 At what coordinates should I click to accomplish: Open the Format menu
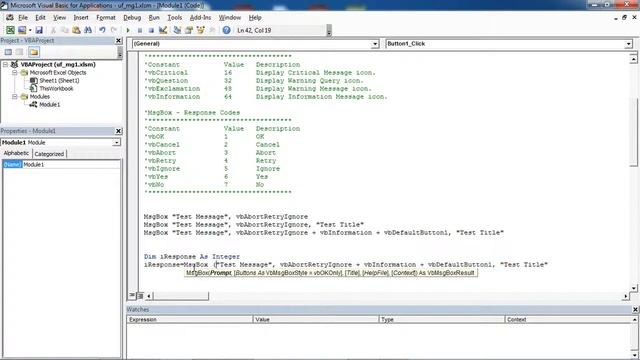tap(106, 18)
